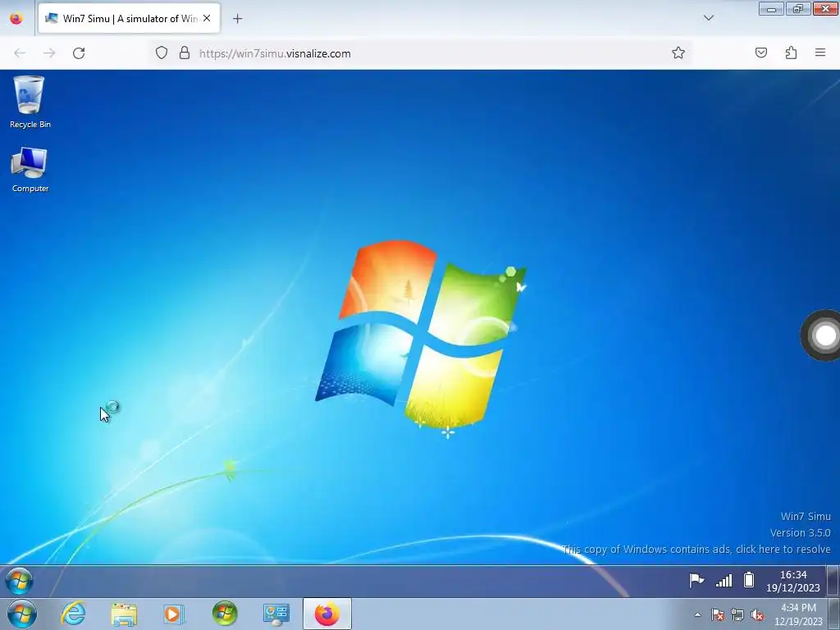Open the Recycle Bin desktop icon
840x630 pixels.
pyautogui.click(x=30, y=102)
